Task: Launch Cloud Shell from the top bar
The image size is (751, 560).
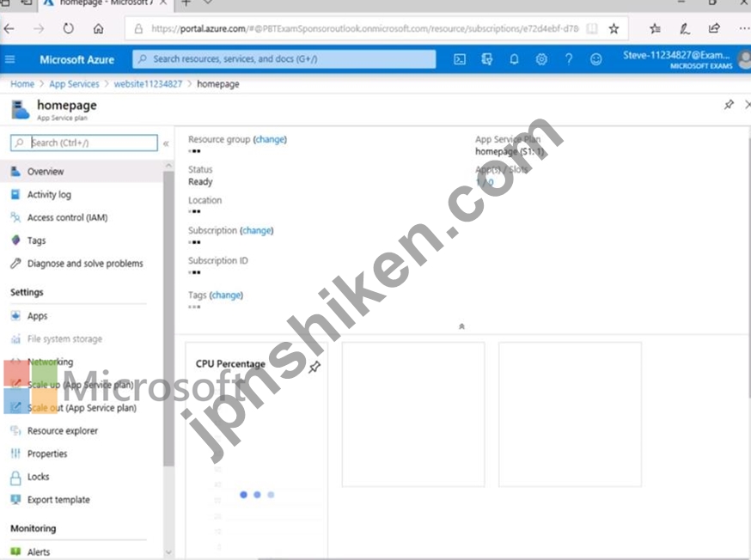Action: tap(460, 59)
